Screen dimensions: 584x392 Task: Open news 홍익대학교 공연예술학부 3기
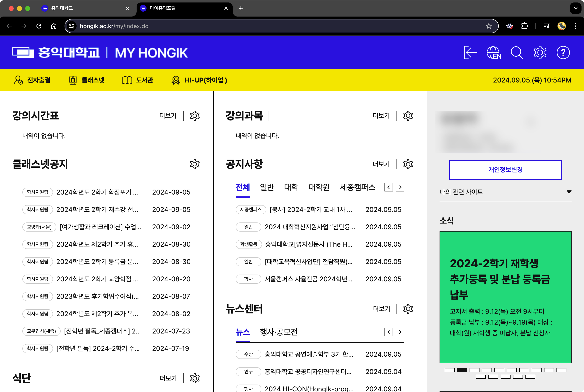[x=309, y=354]
